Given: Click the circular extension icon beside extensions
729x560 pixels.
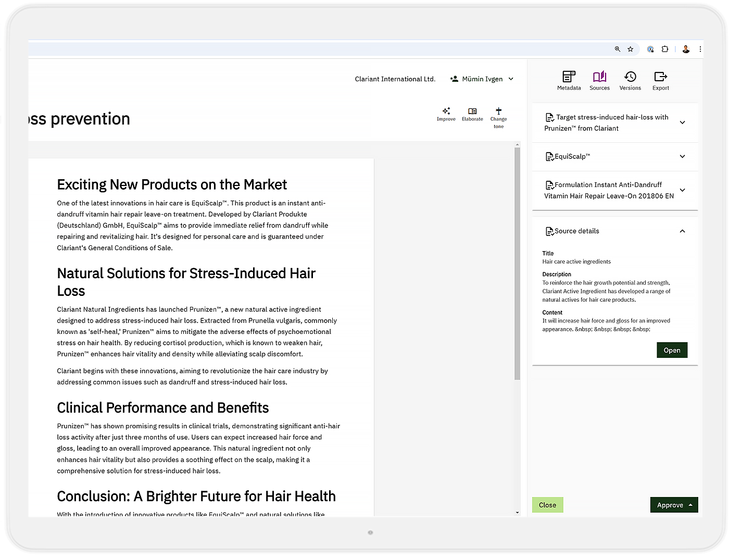Looking at the screenshot, I should 650,49.
